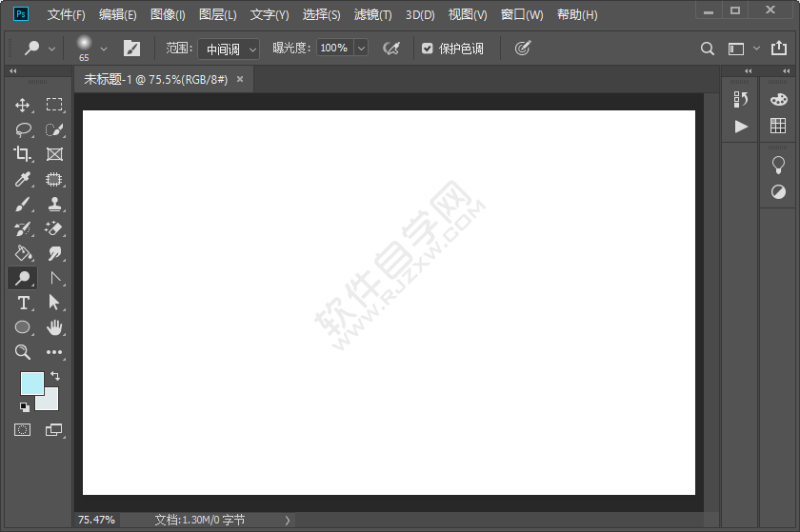Select the Rectangular Marquee tool
Image resolution: width=800 pixels, height=532 pixels.
(x=54, y=105)
